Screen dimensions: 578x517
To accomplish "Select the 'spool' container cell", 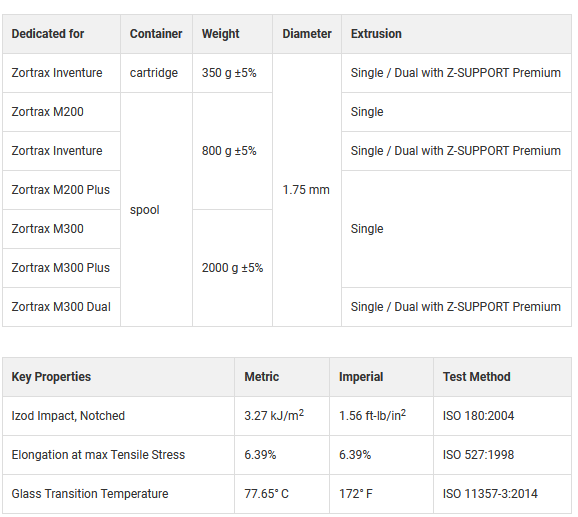I will coord(156,210).
